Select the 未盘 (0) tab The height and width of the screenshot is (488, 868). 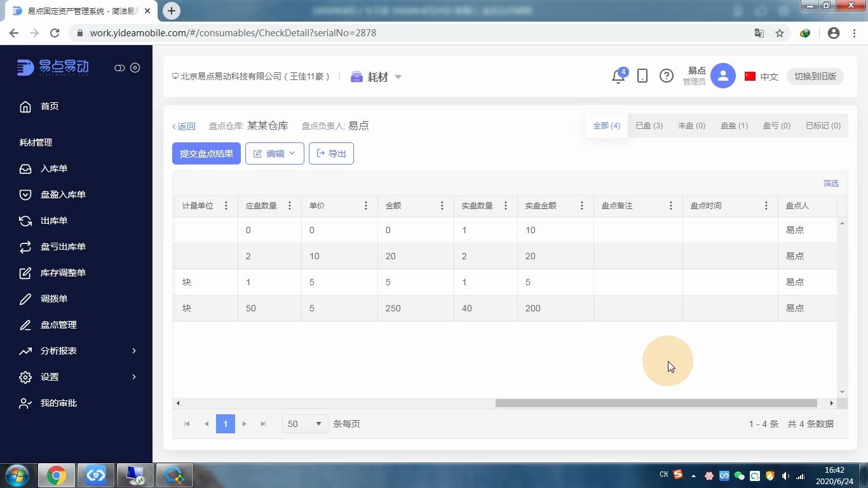(x=691, y=126)
